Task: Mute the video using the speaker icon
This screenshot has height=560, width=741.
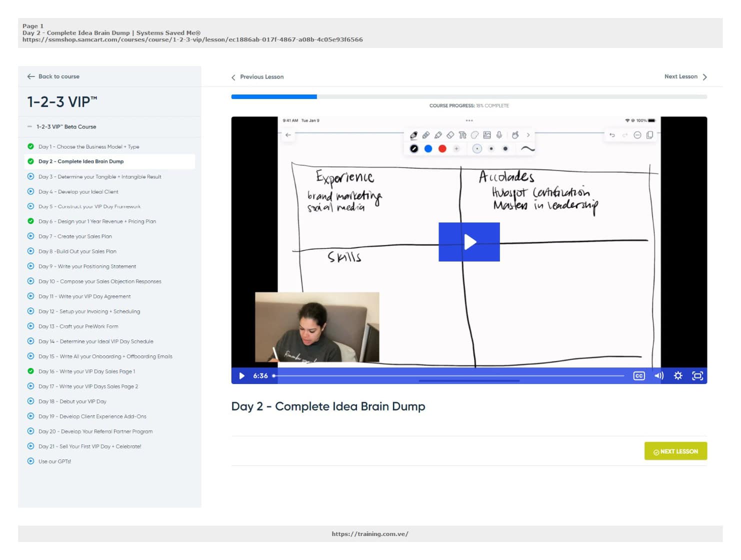Action: click(x=658, y=376)
